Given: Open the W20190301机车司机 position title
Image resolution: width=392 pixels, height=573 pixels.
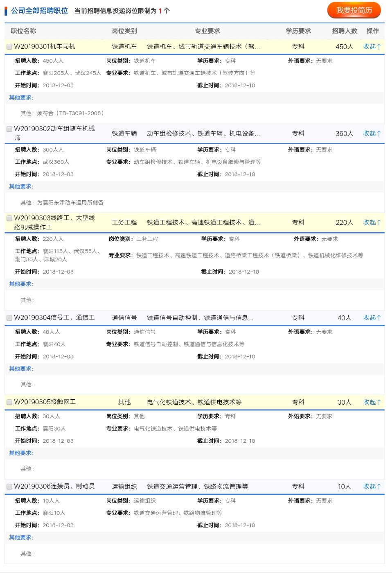Looking at the screenshot, I should click(45, 47).
